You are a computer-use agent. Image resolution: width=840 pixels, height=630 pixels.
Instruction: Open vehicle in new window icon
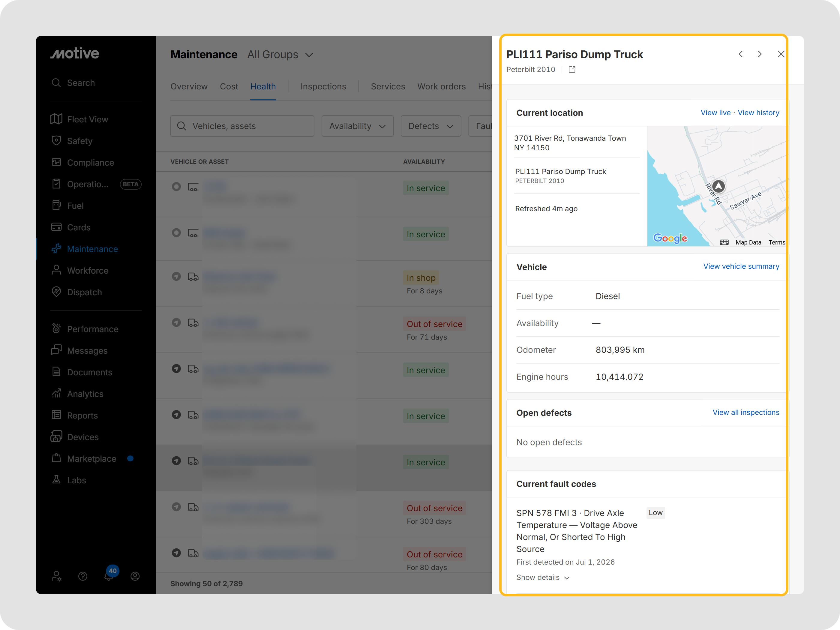click(572, 70)
